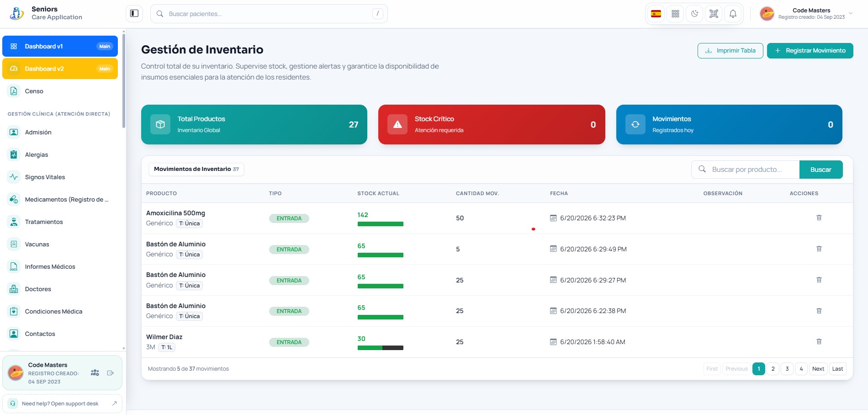Screen dimensions: 868x415
Task: Delete the Amoxicilina 500mg movement
Action: point(819,218)
